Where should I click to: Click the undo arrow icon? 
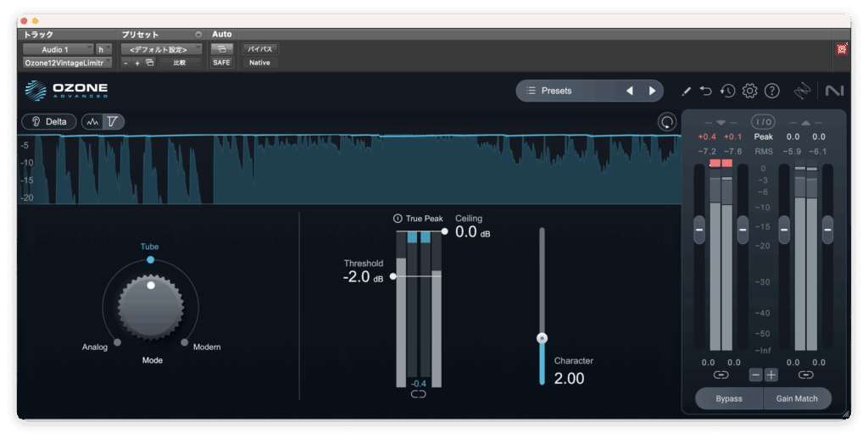coord(706,91)
